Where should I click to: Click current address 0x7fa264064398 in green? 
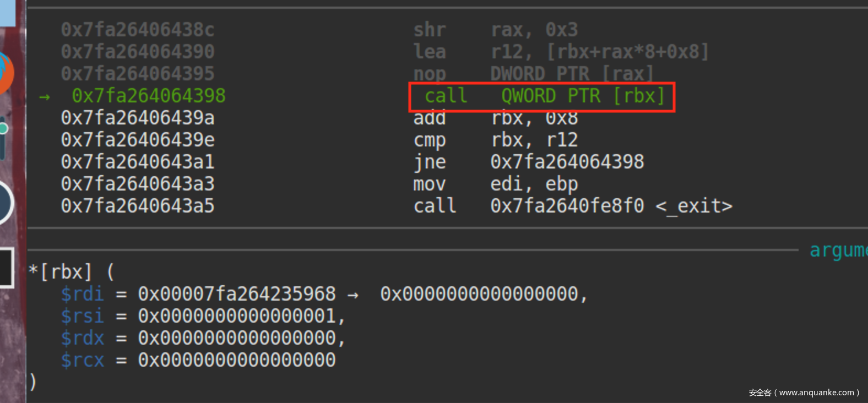148,96
